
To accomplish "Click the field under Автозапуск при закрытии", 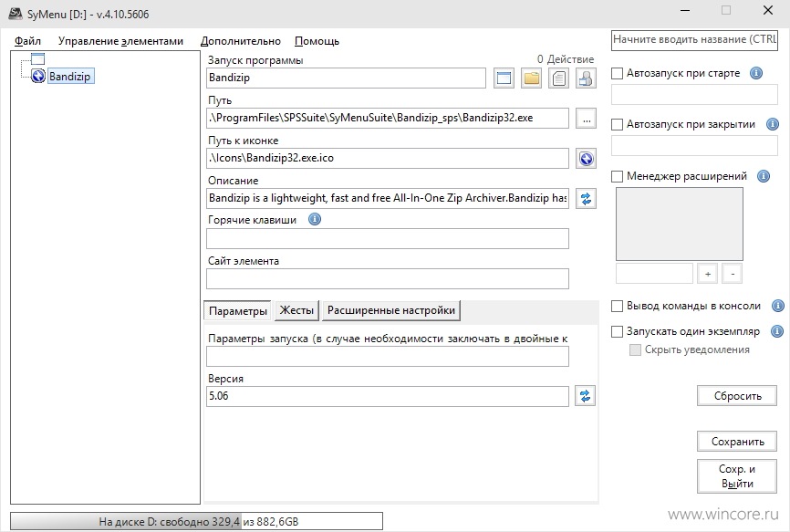I will [694, 146].
